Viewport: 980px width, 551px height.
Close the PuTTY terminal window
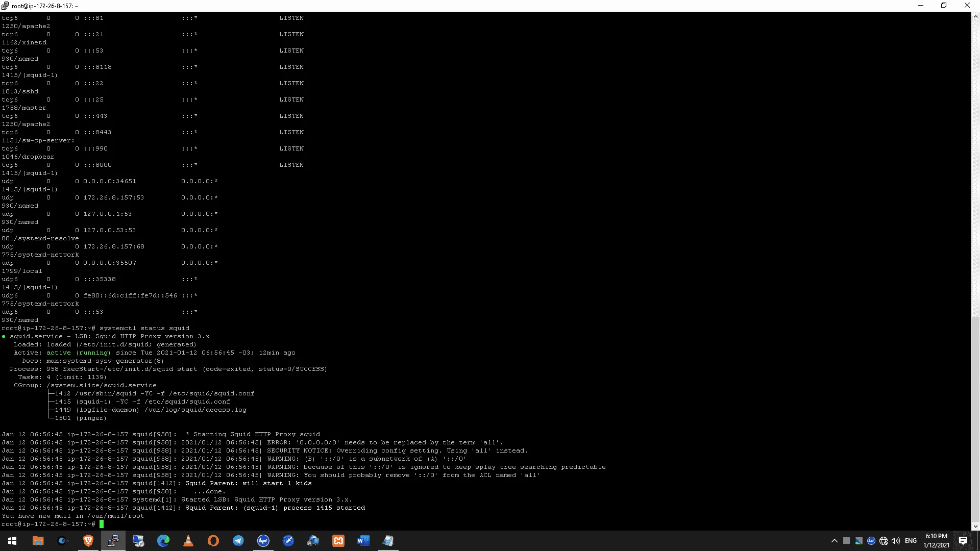[x=967, y=6]
